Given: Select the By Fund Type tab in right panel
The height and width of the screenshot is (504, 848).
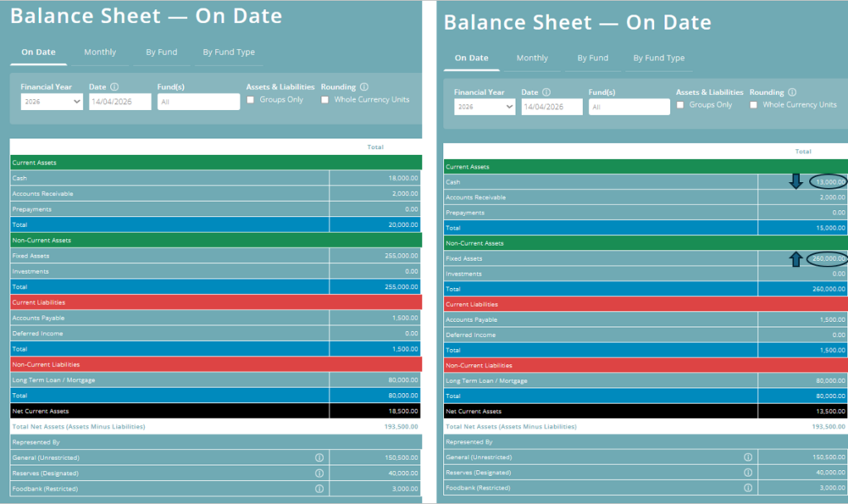Looking at the screenshot, I should click(658, 58).
